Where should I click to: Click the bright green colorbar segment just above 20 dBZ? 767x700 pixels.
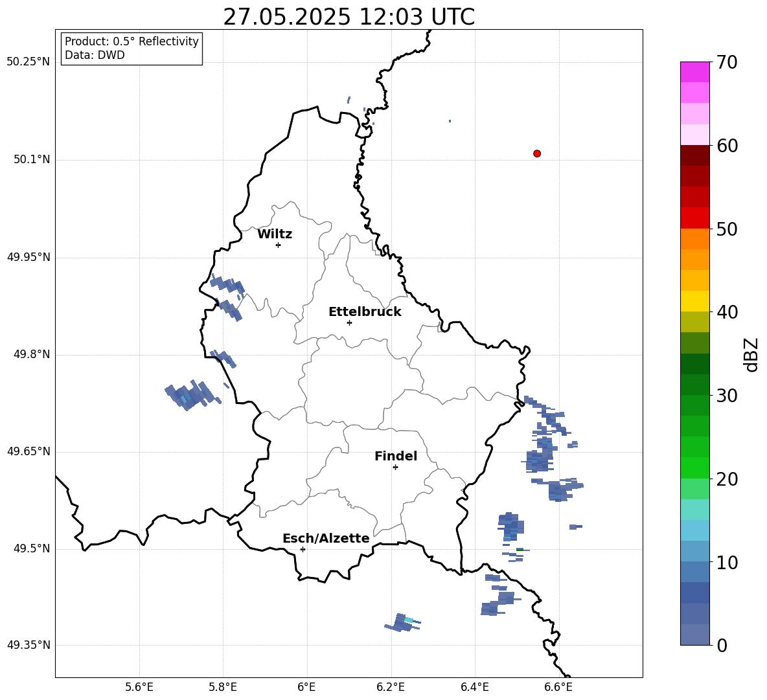[x=694, y=468]
